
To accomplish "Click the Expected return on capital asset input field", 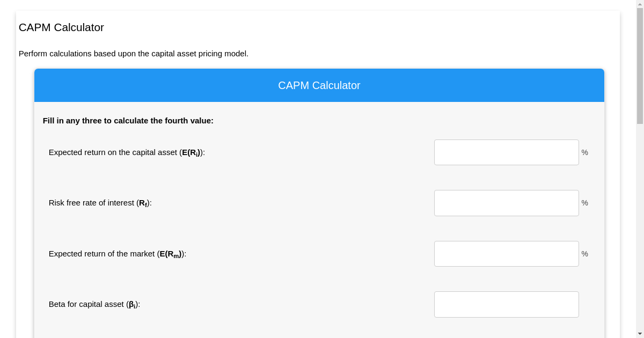I will tap(506, 152).
